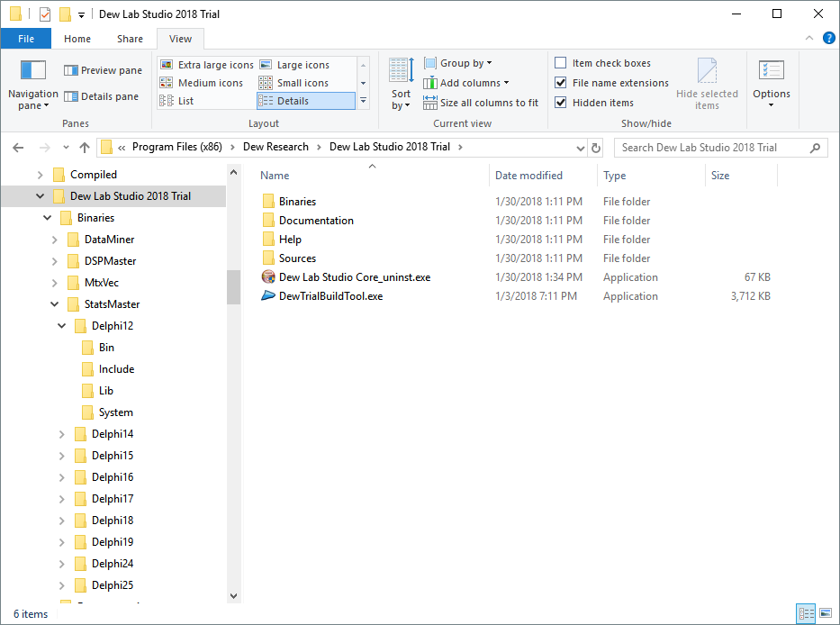Click Size all columns to fit
This screenshot has height=625, width=840.
pyautogui.click(x=481, y=103)
